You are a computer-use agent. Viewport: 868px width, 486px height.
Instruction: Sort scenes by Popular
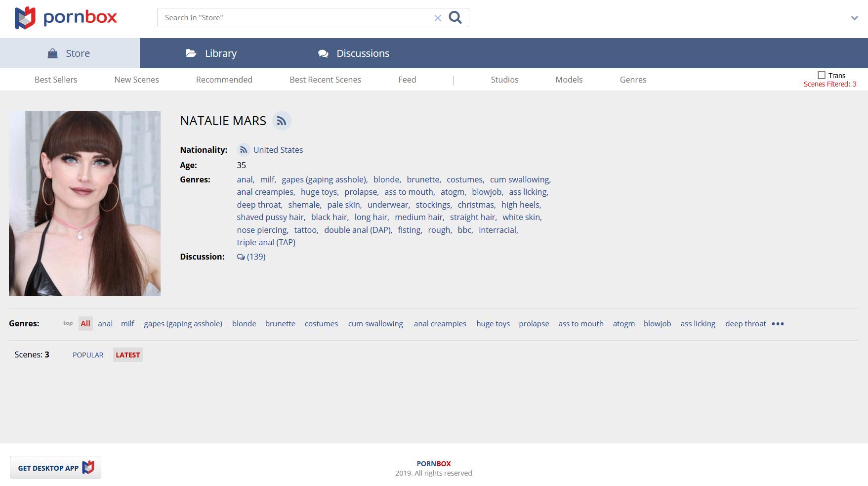click(88, 355)
